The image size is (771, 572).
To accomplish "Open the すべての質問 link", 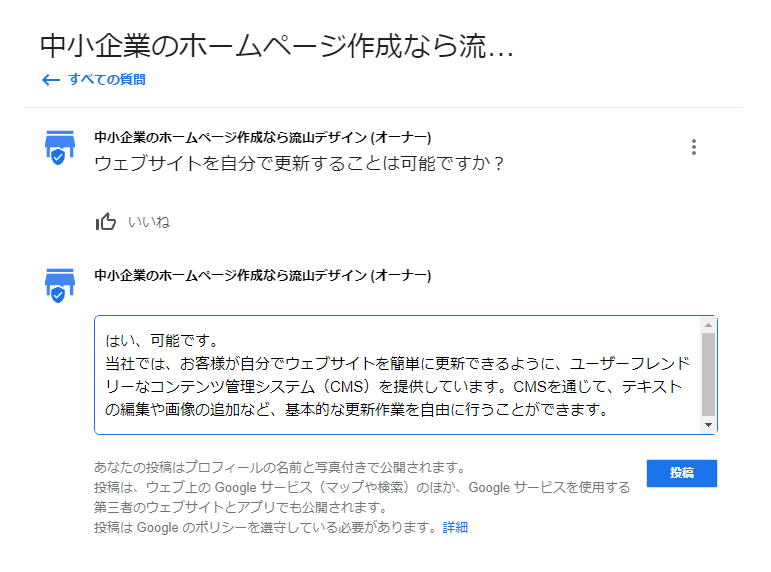I will (106, 80).
